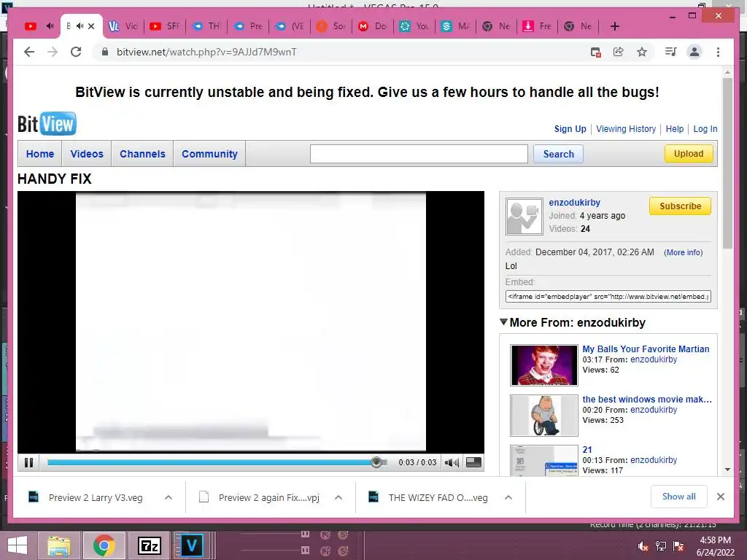Switch to the Vid tab
747x560 pixels.
(x=123, y=26)
